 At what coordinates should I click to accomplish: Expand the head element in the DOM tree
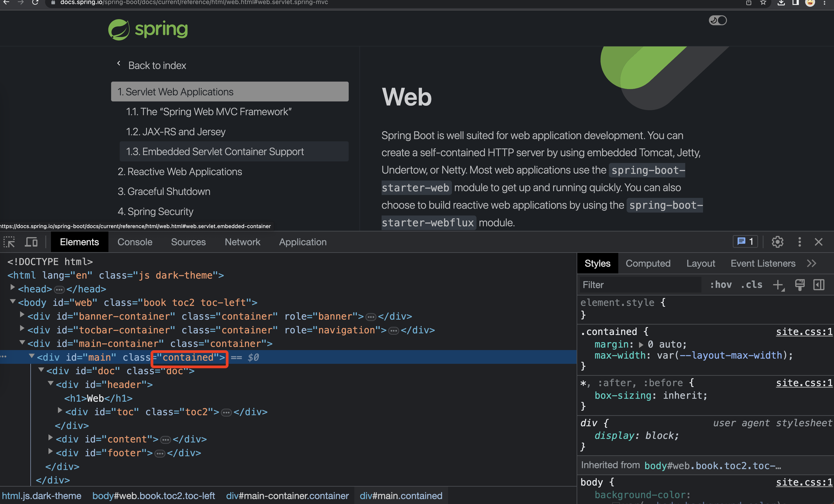pos(13,289)
